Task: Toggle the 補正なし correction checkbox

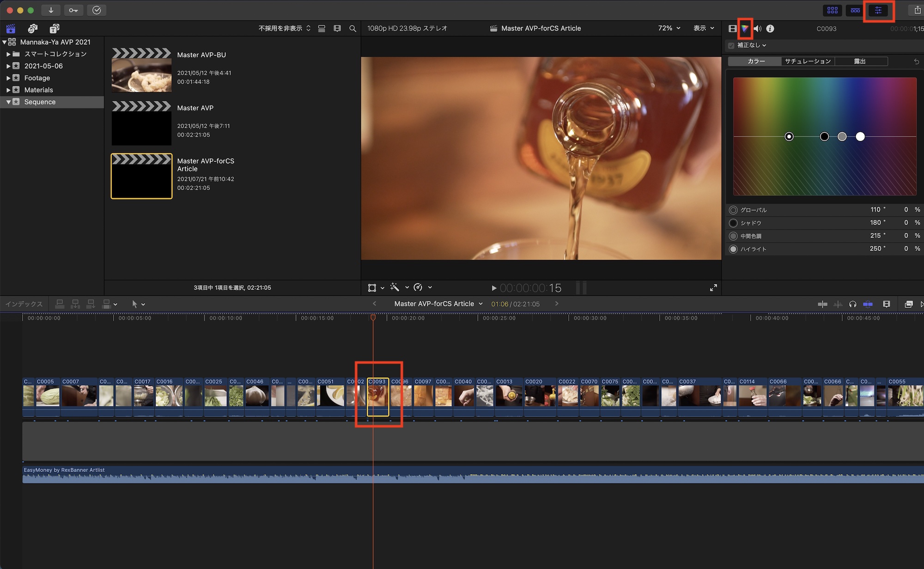Action: [x=731, y=45]
